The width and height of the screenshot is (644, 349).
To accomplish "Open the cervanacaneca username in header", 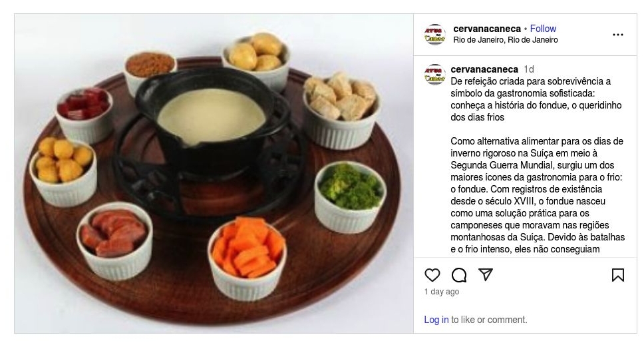I will [487, 29].
